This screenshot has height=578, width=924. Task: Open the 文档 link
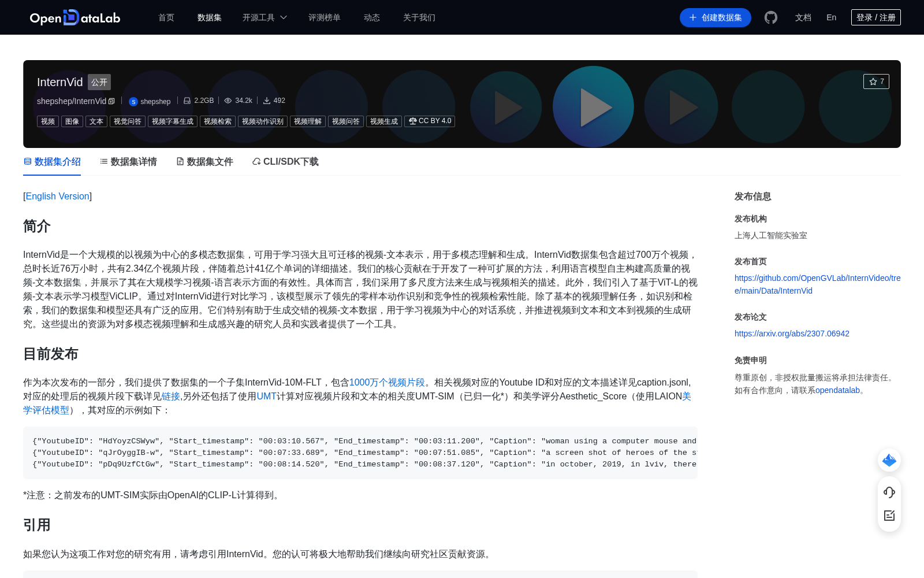(x=803, y=17)
